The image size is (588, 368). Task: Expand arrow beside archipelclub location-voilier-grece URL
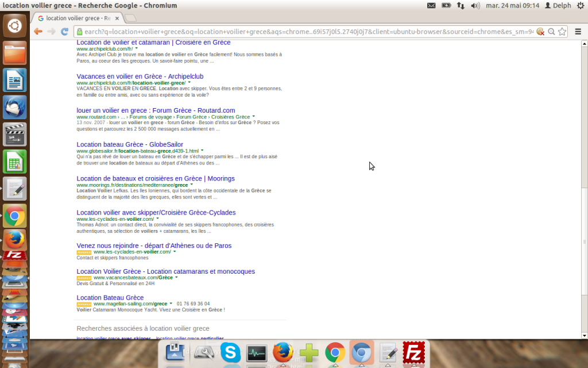[189, 83]
